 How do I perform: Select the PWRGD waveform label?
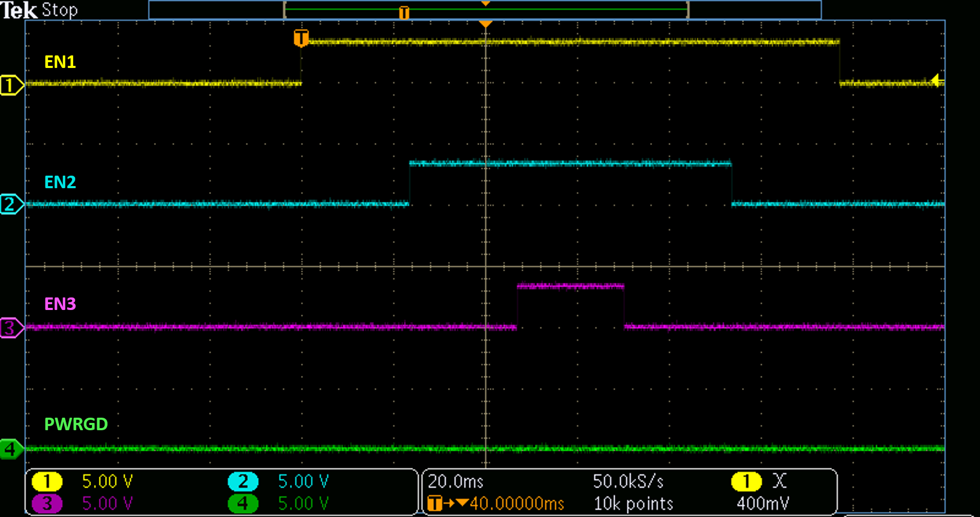coord(76,424)
